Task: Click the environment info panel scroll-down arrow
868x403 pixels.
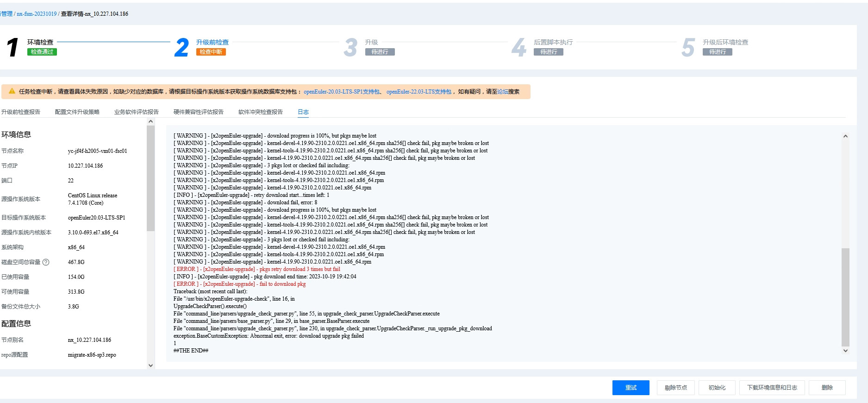Action: tap(150, 365)
